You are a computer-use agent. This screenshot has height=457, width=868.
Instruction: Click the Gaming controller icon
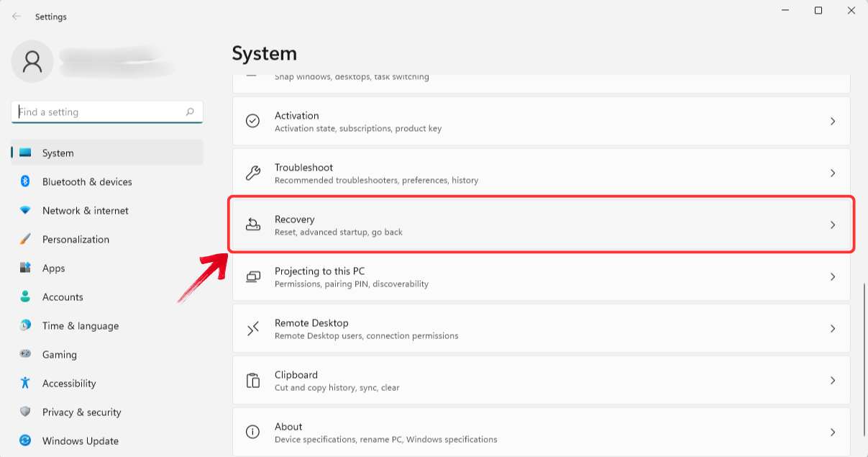(x=27, y=354)
